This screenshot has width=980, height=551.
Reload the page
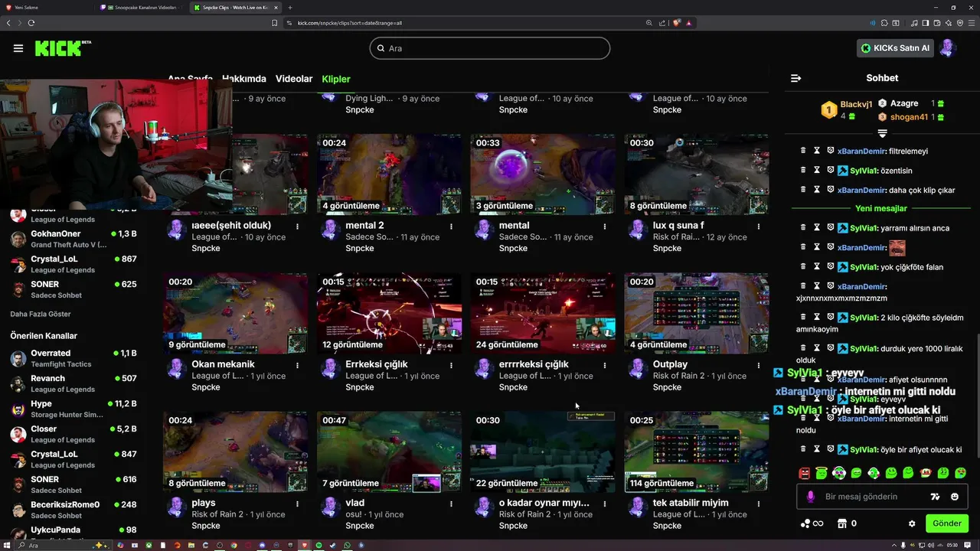pyautogui.click(x=31, y=23)
